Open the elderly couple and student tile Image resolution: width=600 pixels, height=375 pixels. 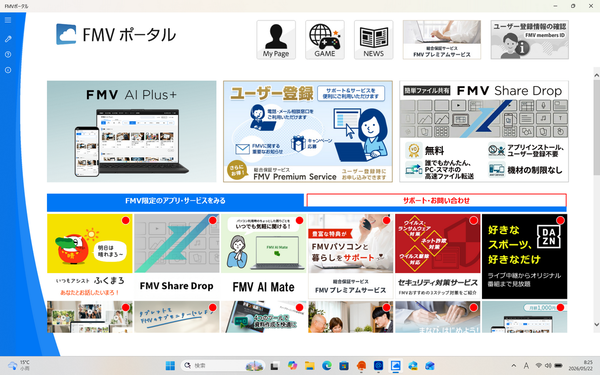point(351,317)
